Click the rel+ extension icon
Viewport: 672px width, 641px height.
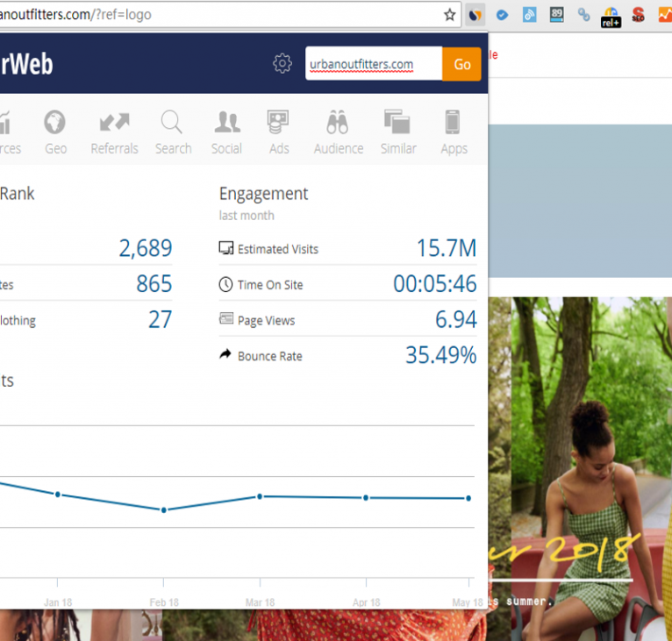pyautogui.click(x=611, y=16)
